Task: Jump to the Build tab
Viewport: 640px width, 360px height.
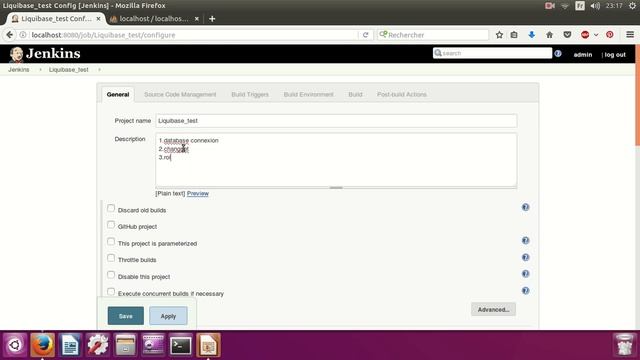Action: pos(355,94)
